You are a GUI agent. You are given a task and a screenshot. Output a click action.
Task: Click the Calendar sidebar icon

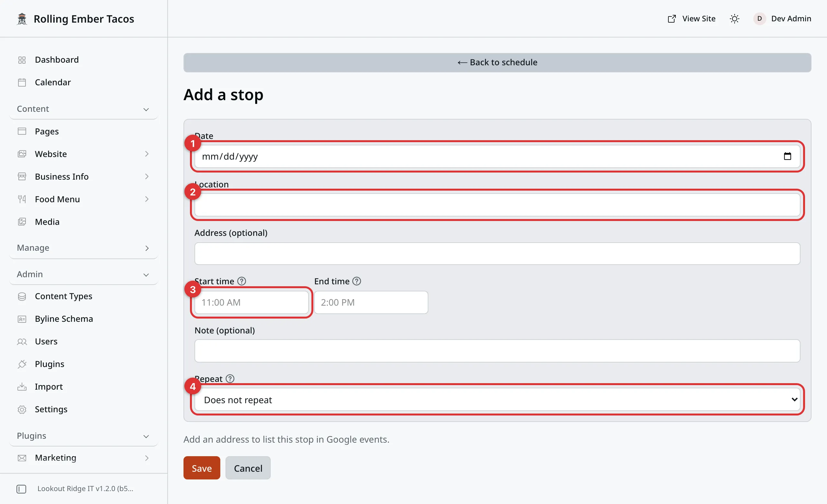point(22,82)
